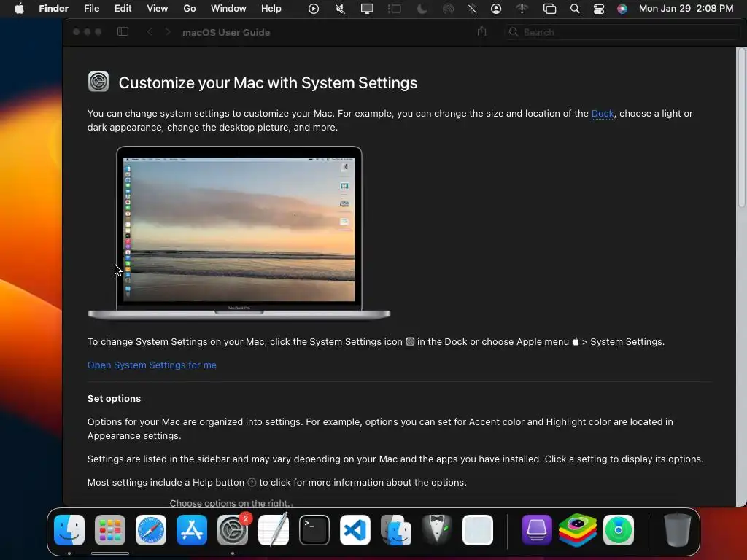This screenshot has height=560, width=747.
Task: Click the Search field in Help window
Action: pyautogui.click(x=622, y=32)
